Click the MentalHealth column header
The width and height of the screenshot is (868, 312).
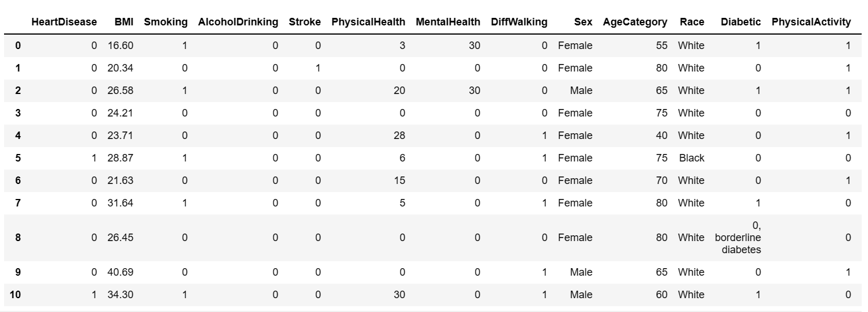coord(448,22)
